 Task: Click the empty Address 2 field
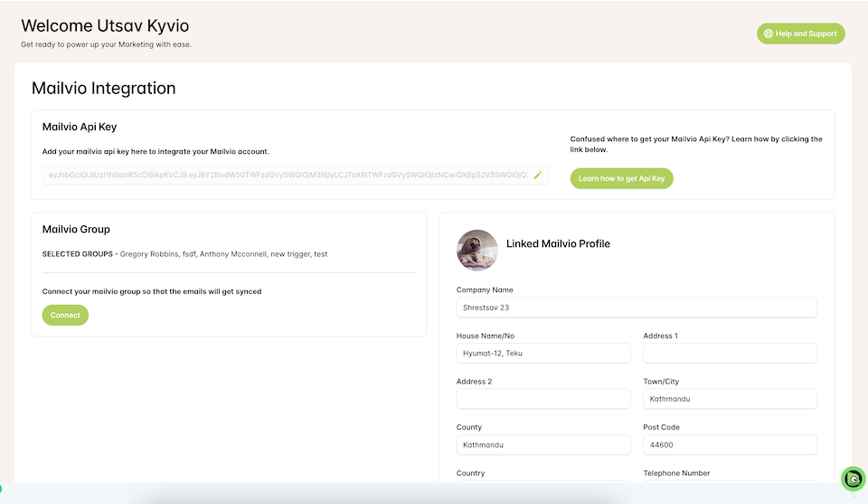pyautogui.click(x=543, y=399)
